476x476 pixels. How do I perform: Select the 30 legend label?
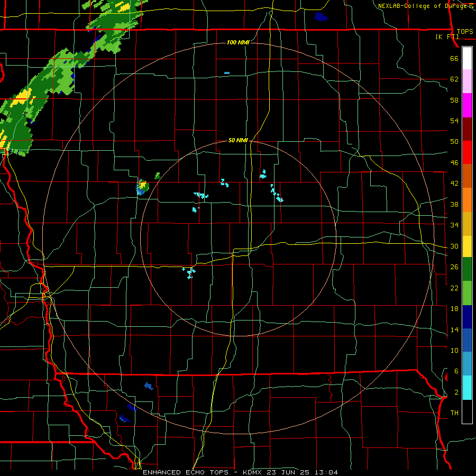pos(454,246)
